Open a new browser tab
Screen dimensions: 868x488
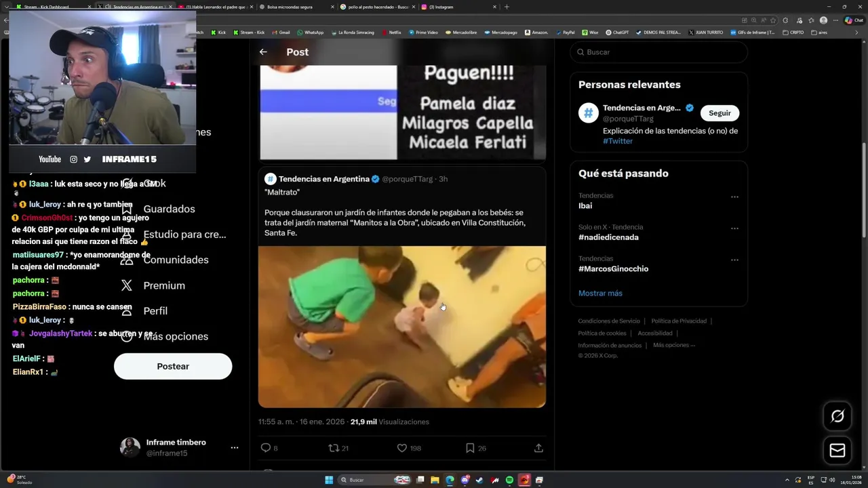click(x=507, y=7)
